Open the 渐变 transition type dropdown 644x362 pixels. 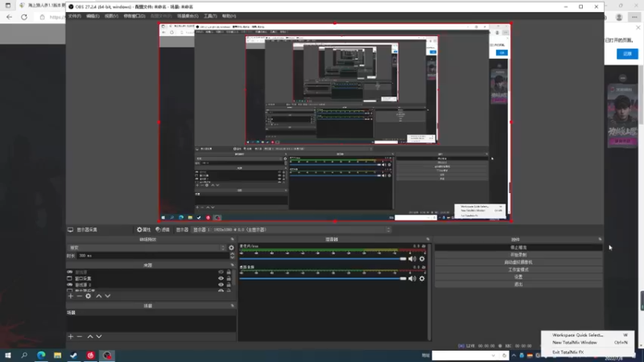[x=147, y=248]
